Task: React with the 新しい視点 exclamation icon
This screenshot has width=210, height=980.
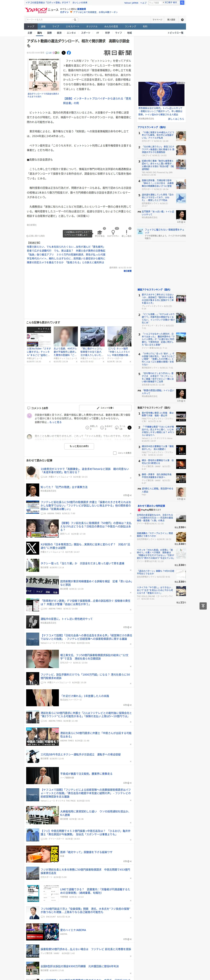Action: click(127, 232)
